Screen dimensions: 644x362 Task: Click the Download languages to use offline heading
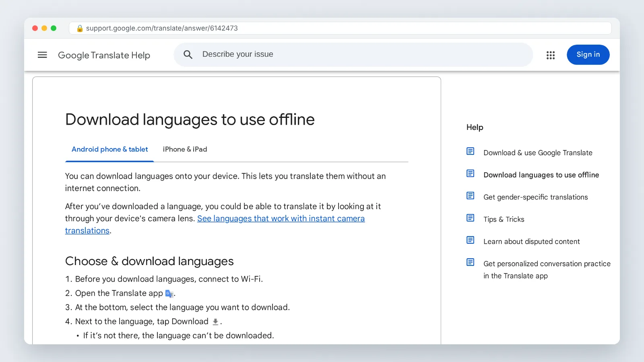(x=190, y=119)
